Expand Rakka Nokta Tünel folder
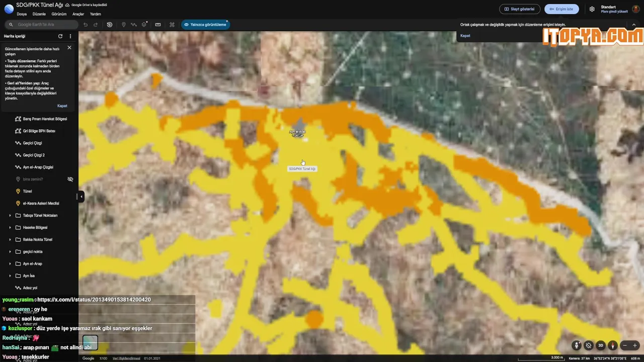The height and width of the screenshot is (362, 644). click(10, 239)
